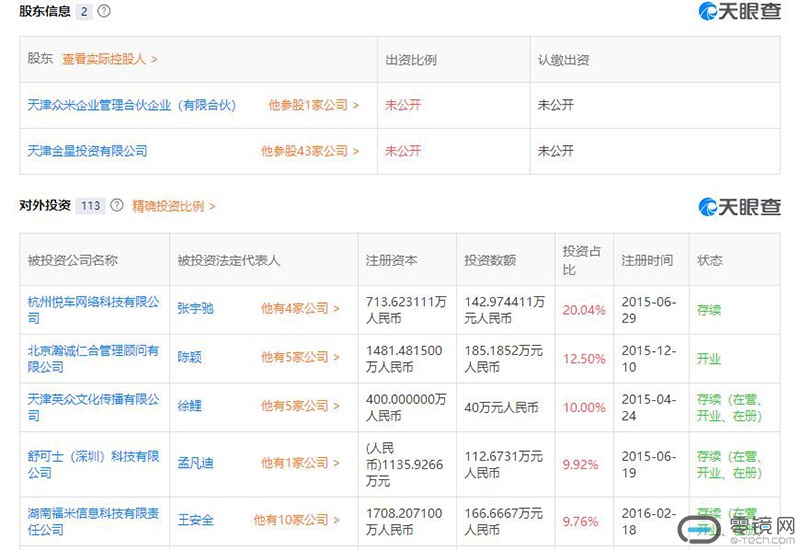Click the help icon beside 股东信息

[x=104, y=11]
